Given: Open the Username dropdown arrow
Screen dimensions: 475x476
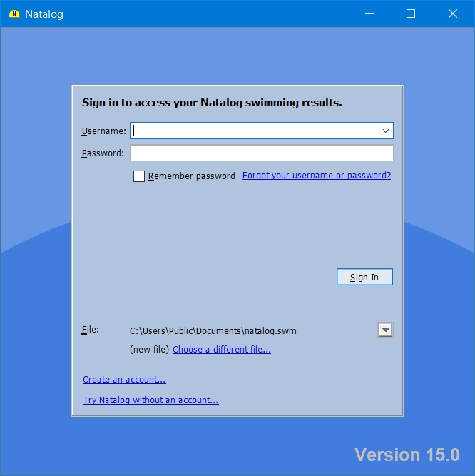Looking at the screenshot, I should coord(386,131).
